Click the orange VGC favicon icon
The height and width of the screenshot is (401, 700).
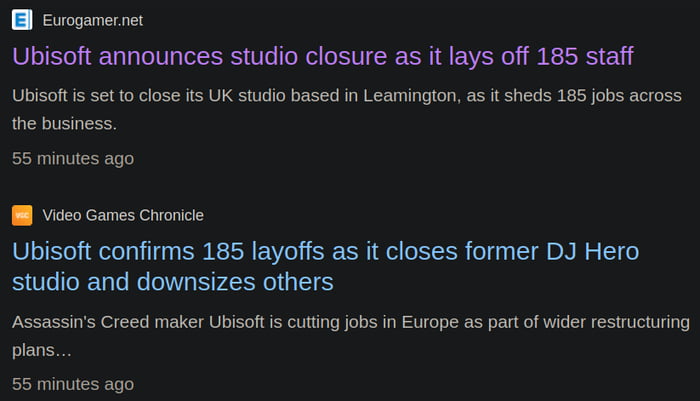click(x=22, y=215)
